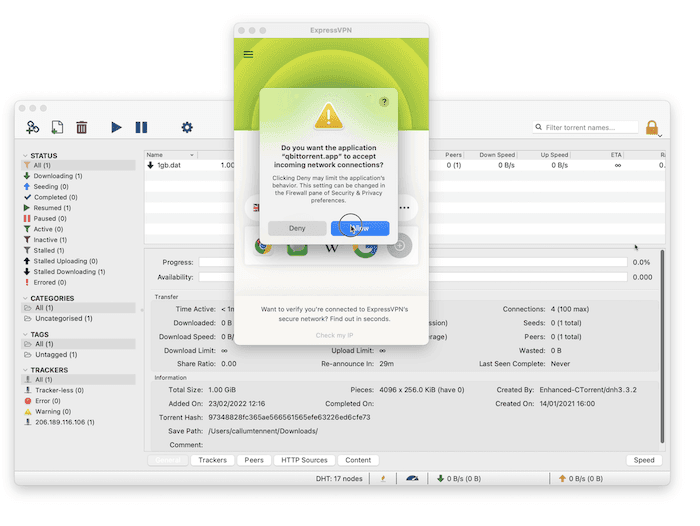Screen dimensions: 700x526
Task: Click the Check my IP link
Action: [x=334, y=335]
